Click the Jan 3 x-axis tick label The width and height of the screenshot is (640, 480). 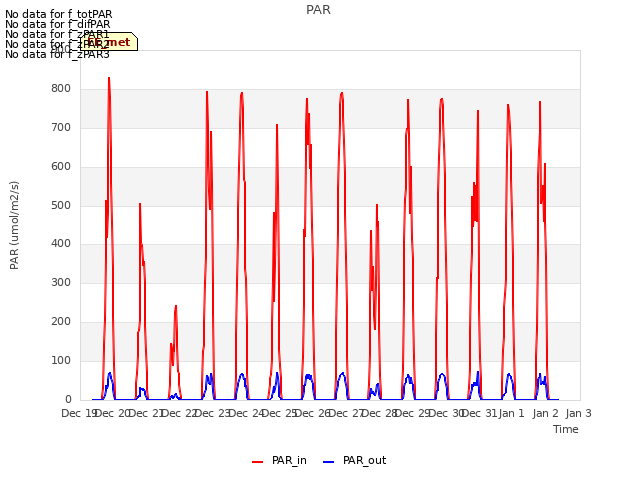[578, 413]
